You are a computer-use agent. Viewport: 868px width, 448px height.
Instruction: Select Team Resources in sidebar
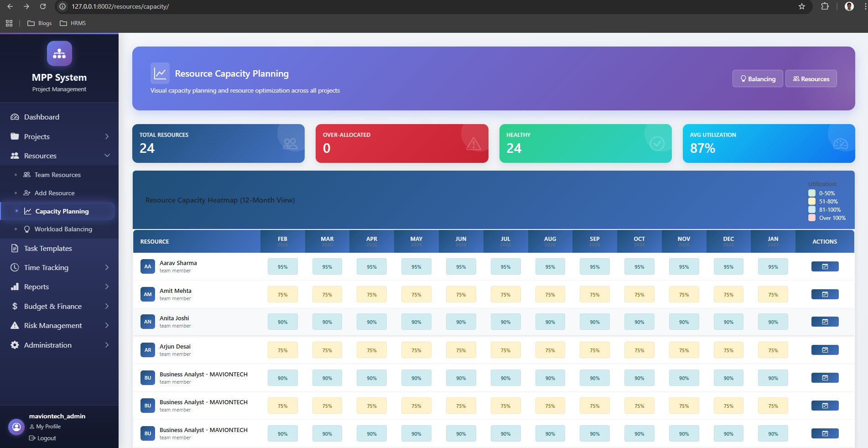pyautogui.click(x=57, y=175)
